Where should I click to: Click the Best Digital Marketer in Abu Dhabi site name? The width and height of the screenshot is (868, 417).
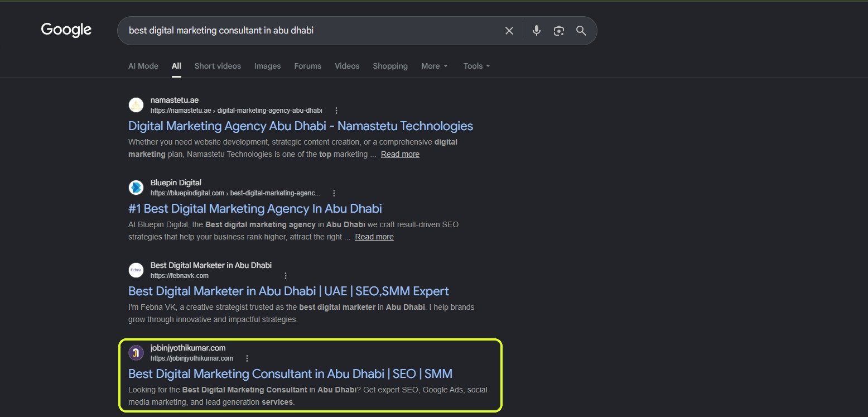pos(211,265)
